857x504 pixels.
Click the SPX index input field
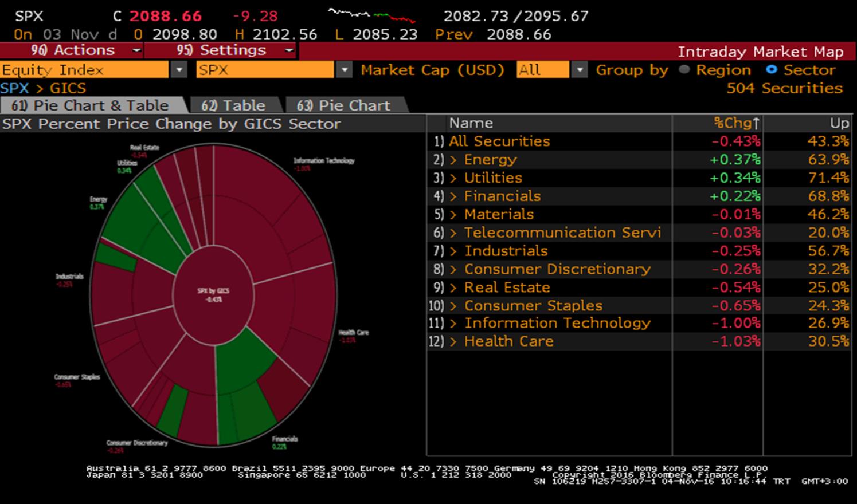coord(265,70)
